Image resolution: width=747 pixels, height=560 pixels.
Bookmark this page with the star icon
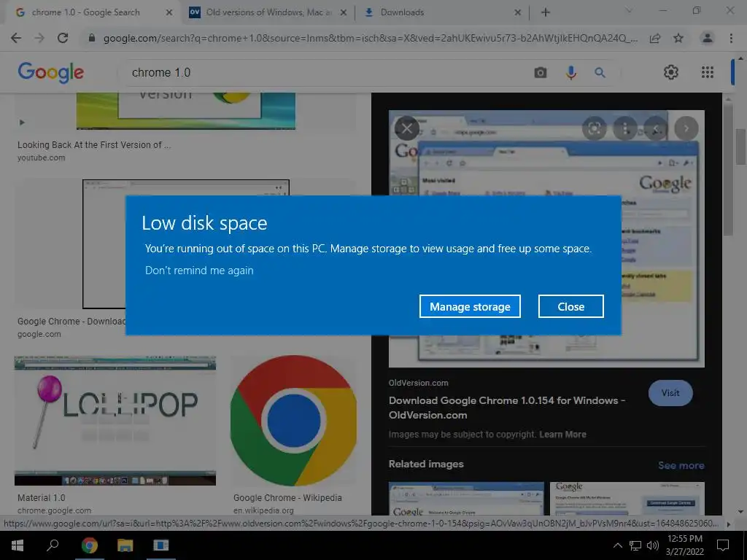[678, 38]
